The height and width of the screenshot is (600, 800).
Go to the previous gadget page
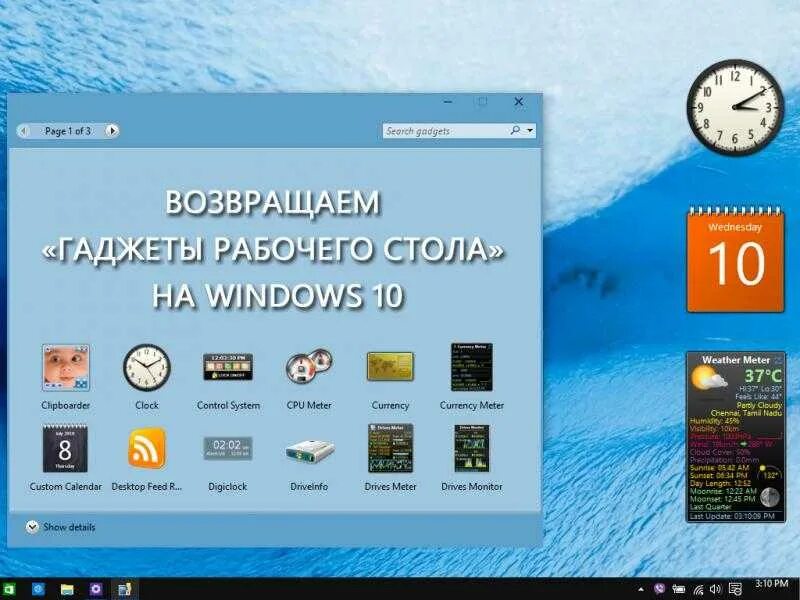[23, 131]
